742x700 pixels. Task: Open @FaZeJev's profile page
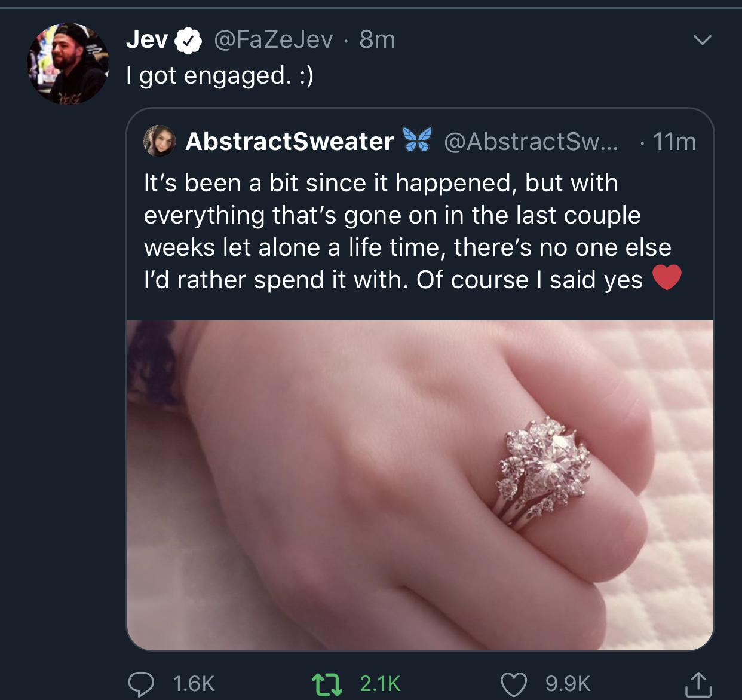pos(273,39)
